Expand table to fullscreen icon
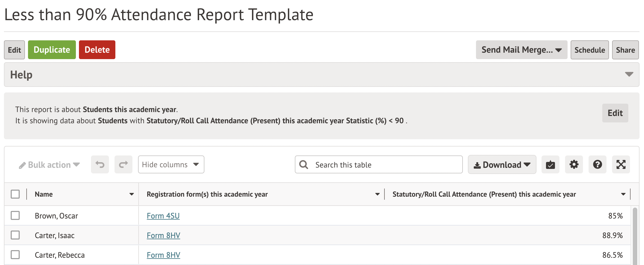This screenshot has height=265, width=644. pos(621,164)
